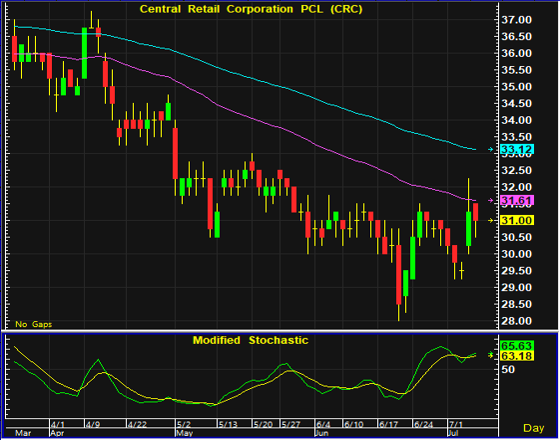Click the Jul month label

[x=454, y=433]
